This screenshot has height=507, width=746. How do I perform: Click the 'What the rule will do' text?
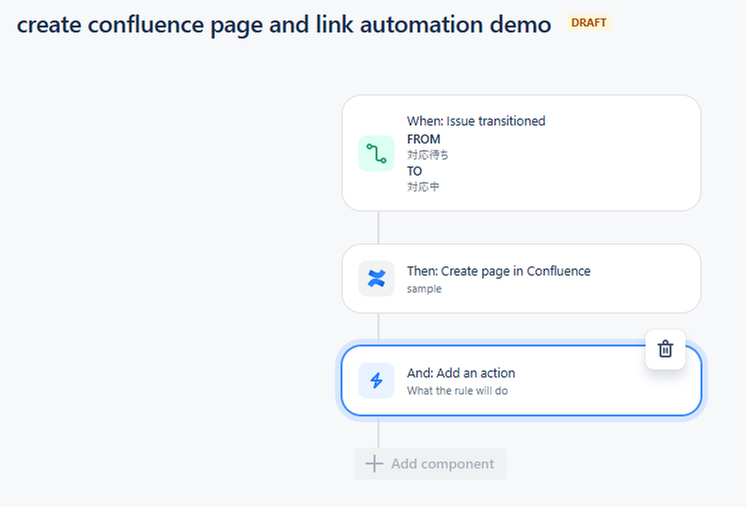[458, 391]
